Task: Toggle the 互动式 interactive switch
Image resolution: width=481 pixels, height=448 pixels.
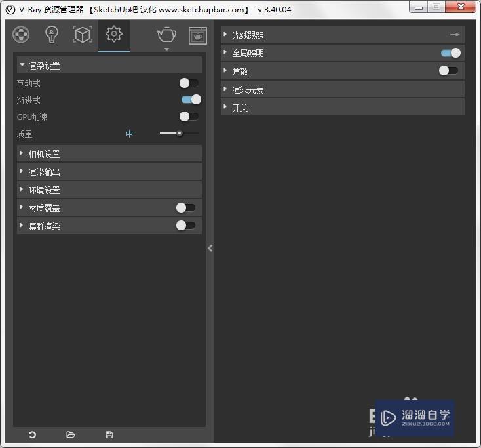Action: point(189,83)
